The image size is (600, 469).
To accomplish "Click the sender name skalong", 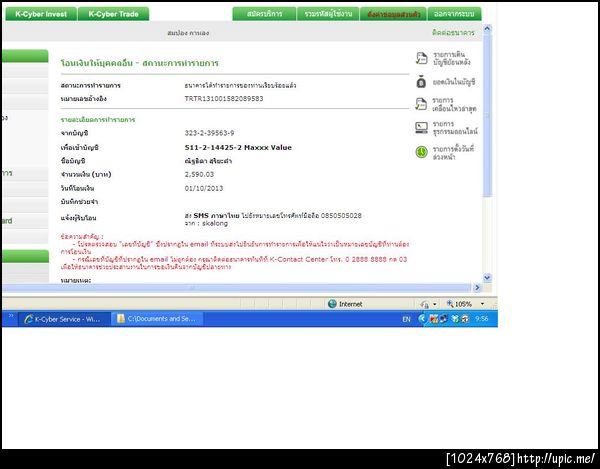I will tap(215, 223).
